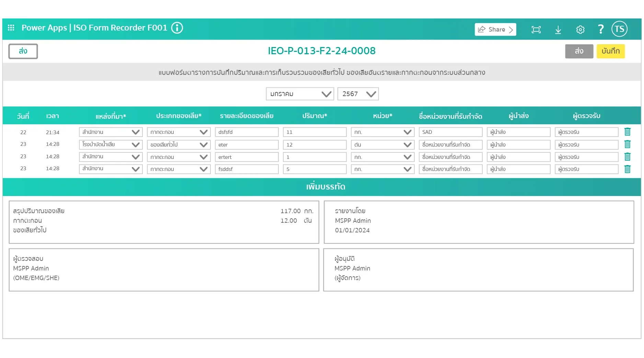Click the left ส่ง submit button
The image size is (644, 358).
click(x=23, y=51)
